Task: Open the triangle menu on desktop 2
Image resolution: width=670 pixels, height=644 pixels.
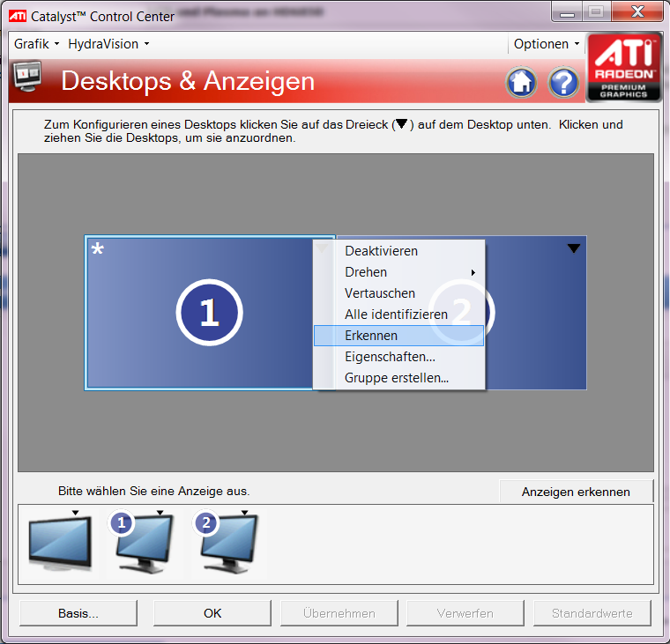Action: point(573,248)
